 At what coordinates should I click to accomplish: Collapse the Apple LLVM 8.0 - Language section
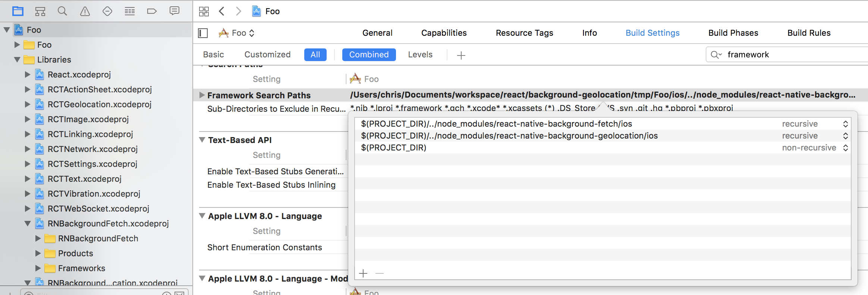click(x=202, y=216)
